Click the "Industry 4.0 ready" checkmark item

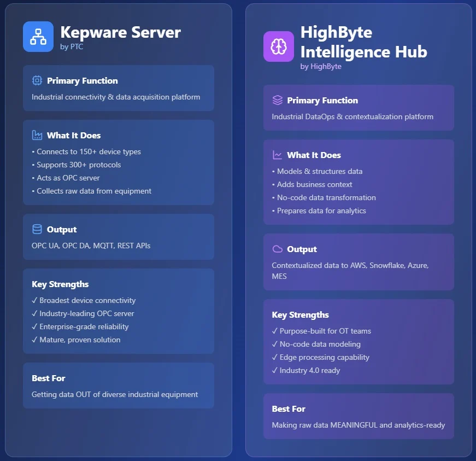coord(306,370)
